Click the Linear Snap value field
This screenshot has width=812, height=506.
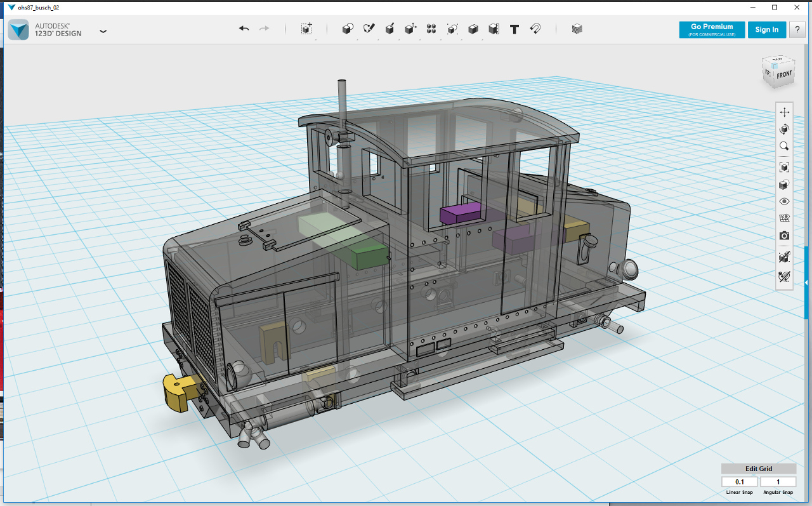pos(740,482)
